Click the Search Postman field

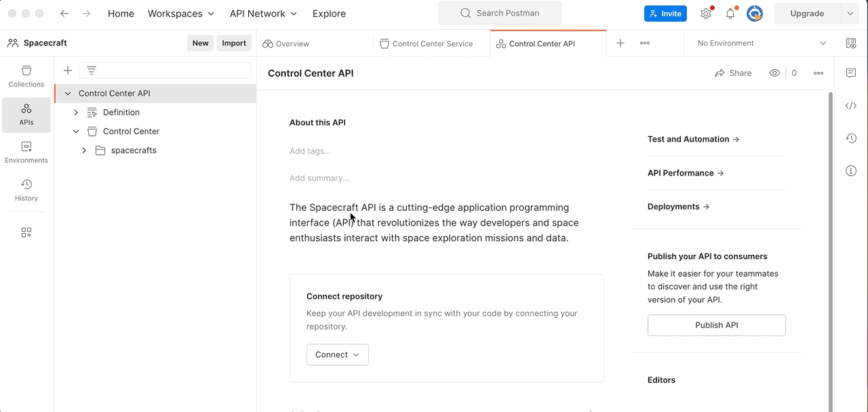click(499, 13)
